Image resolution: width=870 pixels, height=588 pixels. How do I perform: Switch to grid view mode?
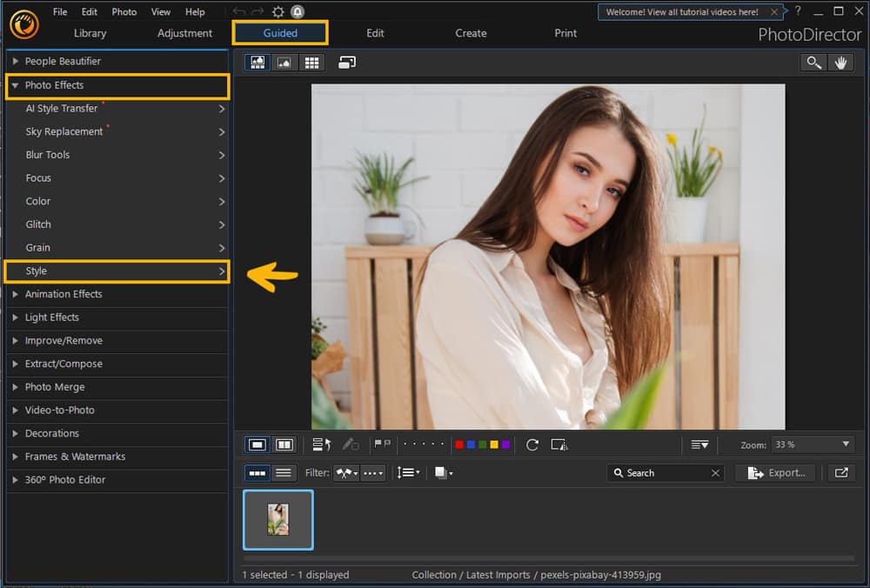311,62
